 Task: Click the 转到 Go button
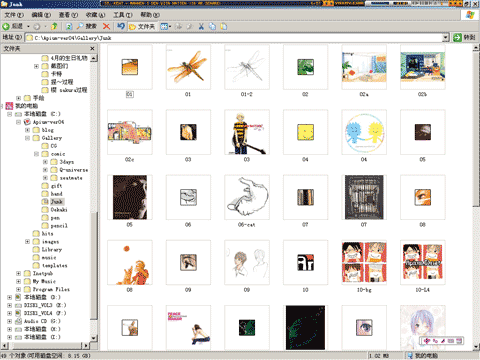coord(465,38)
